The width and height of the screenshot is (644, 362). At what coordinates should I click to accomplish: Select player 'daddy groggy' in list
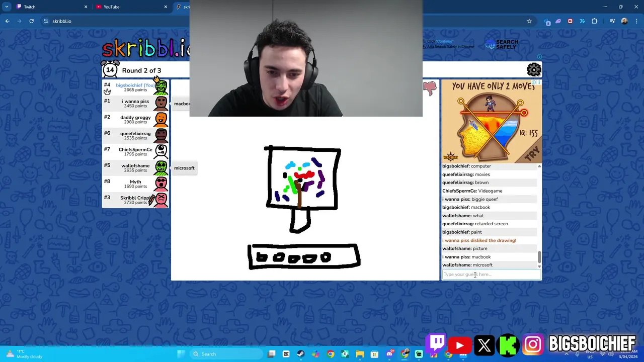(x=135, y=119)
